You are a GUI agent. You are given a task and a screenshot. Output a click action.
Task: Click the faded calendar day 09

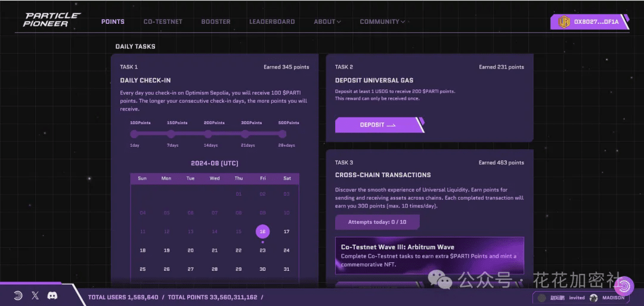[262, 213]
